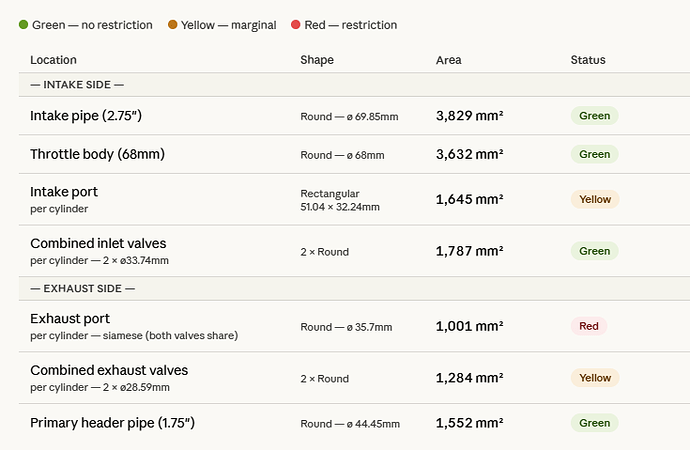
Task: Collapse the INTAKE SIDE section header
Action: click(x=77, y=85)
